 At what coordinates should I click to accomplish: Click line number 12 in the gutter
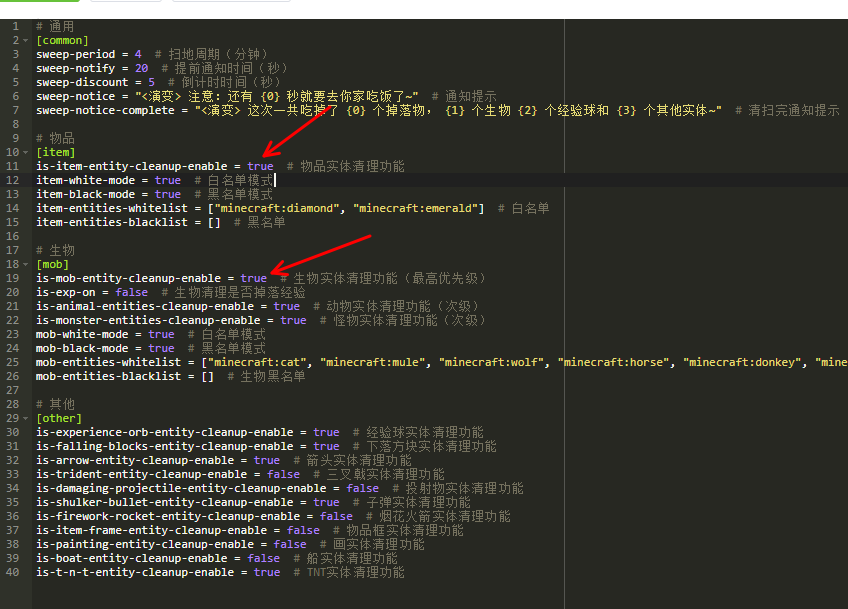click(12, 180)
